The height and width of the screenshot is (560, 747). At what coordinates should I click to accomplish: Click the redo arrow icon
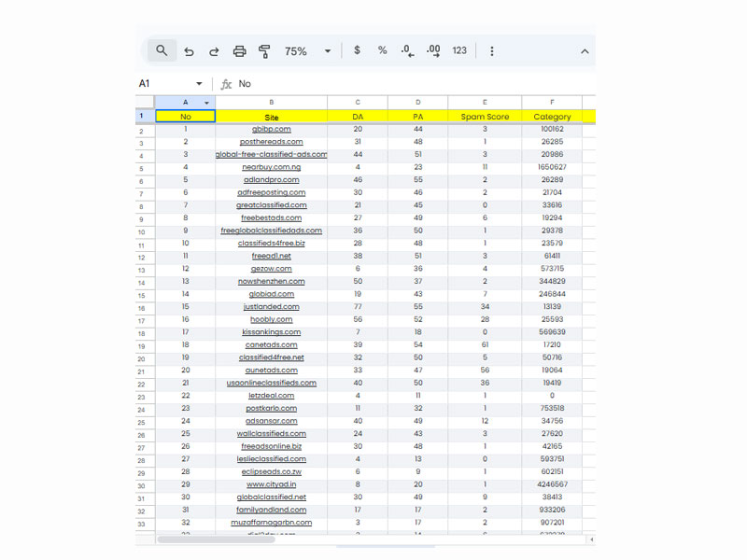pyautogui.click(x=214, y=51)
